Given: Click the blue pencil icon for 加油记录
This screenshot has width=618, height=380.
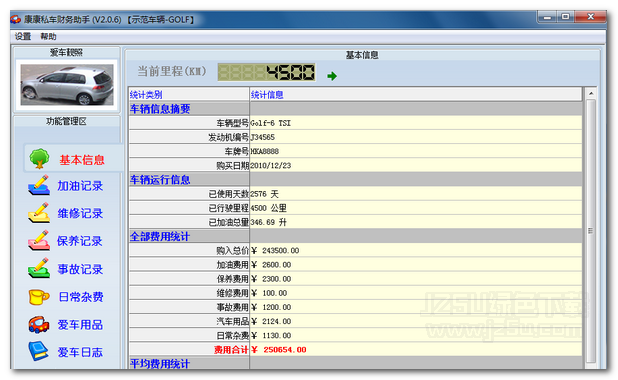Looking at the screenshot, I should click(x=39, y=185).
